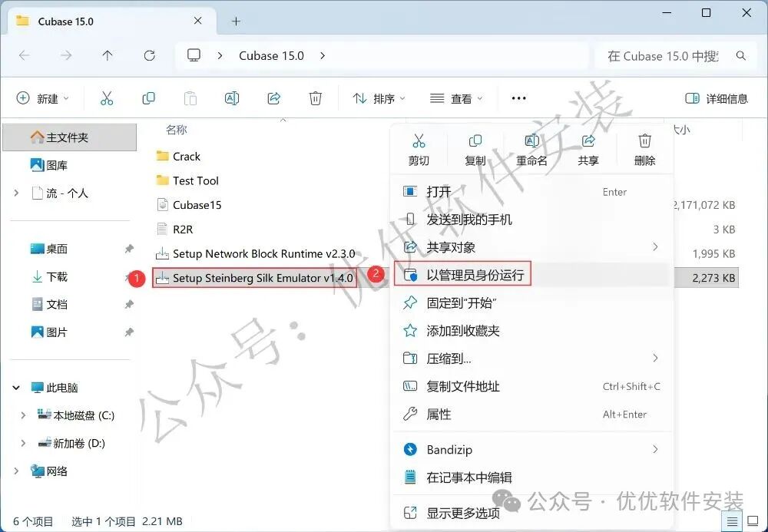This screenshot has width=768, height=532.
Task: Choose 打开 from context menu
Action: click(531, 191)
